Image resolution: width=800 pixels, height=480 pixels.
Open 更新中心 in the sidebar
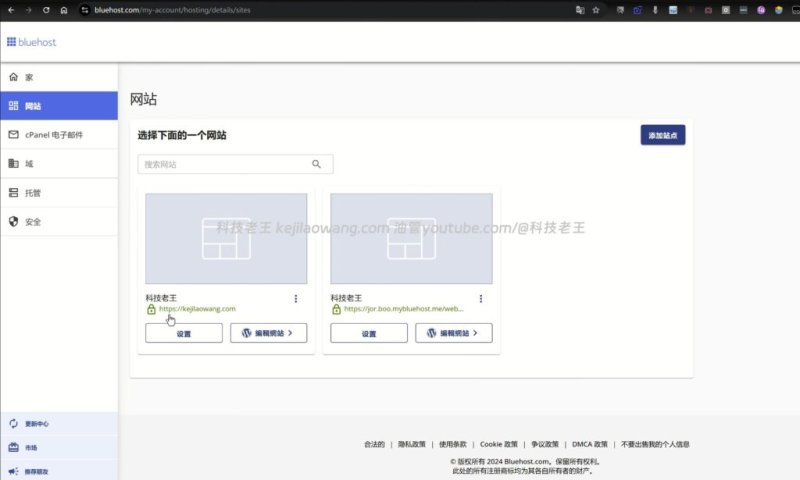tap(59, 423)
